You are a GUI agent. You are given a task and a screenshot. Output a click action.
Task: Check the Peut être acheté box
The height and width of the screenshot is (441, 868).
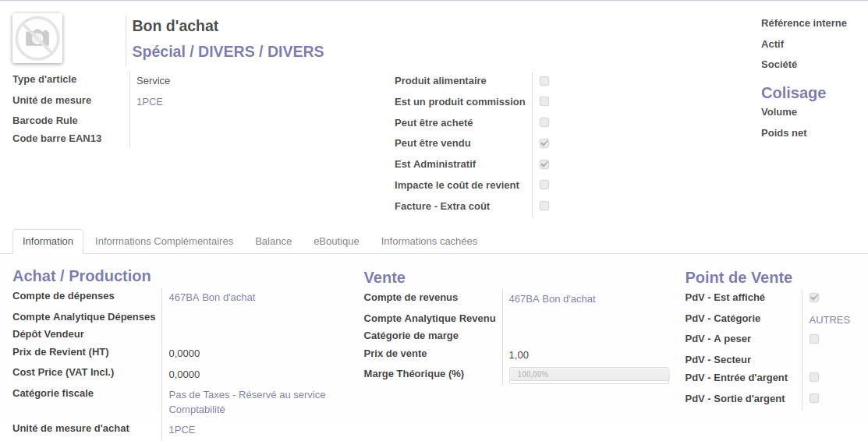coord(544,122)
